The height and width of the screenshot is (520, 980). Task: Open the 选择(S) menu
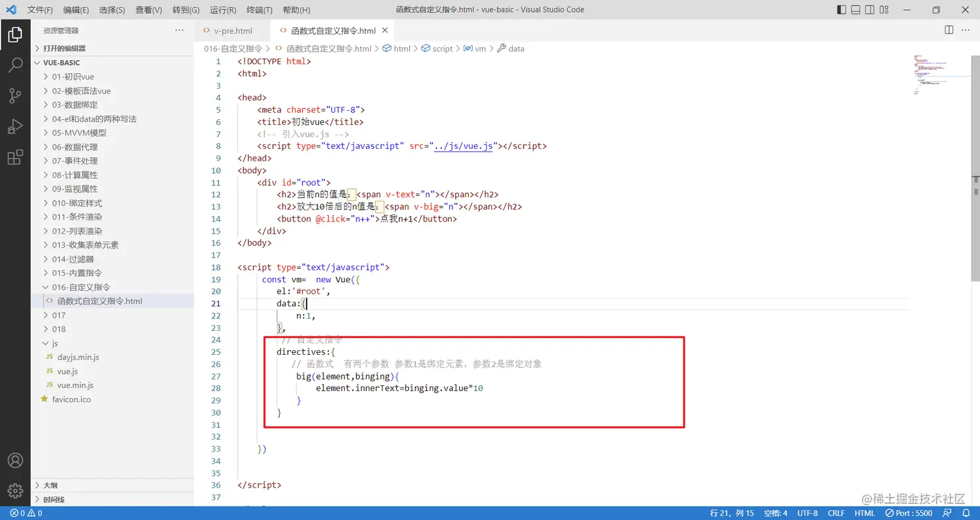112,10
